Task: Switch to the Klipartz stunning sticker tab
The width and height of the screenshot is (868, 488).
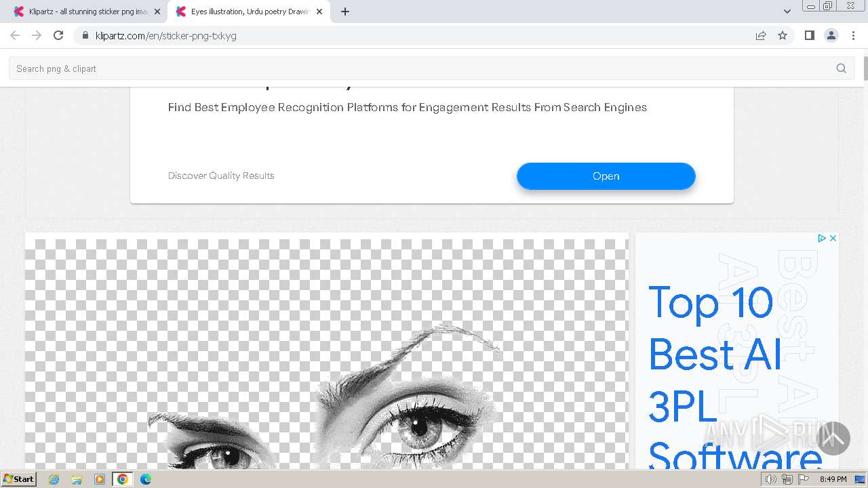Action: click(87, 12)
